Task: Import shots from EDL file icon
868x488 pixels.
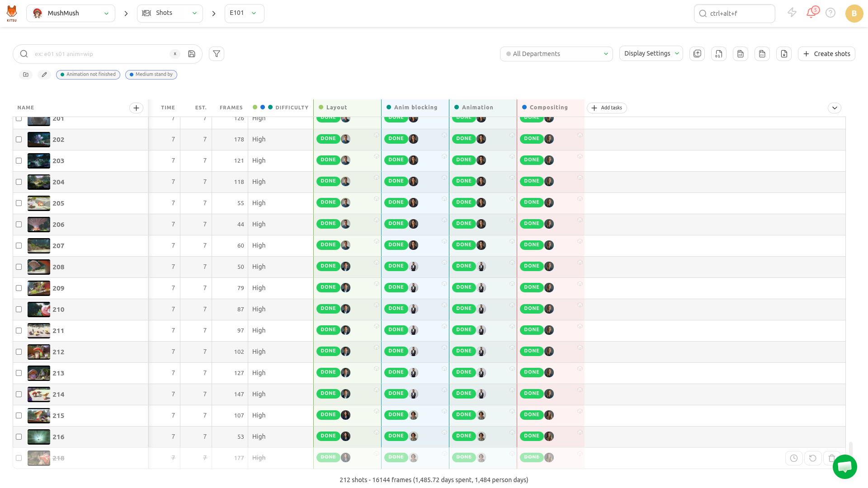Action: coord(741,54)
